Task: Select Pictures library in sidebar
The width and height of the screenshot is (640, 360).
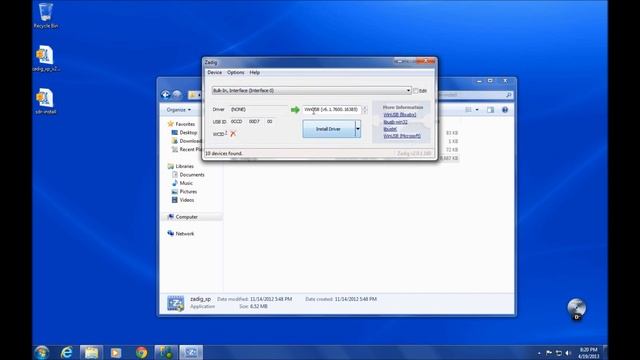Action: coord(184,191)
